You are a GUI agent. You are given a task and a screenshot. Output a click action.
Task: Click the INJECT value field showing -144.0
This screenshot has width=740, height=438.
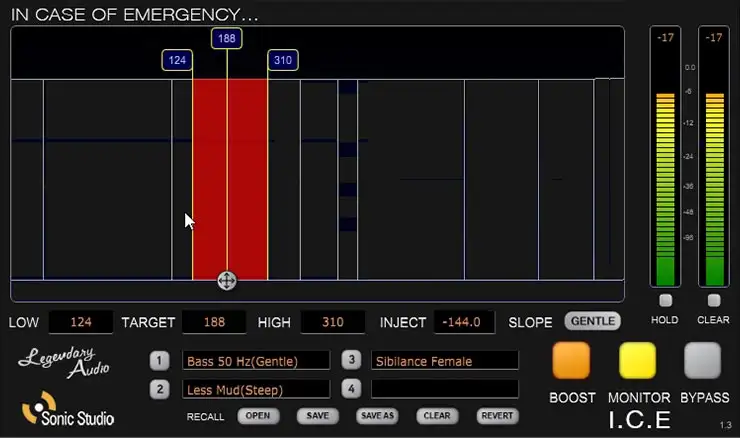coord(464,322)
